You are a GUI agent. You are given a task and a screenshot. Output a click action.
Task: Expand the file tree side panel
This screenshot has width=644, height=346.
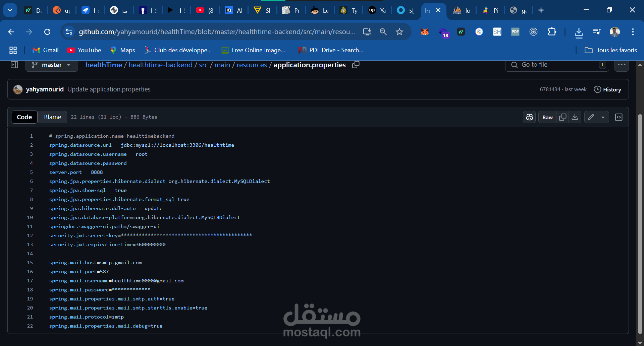14,65
